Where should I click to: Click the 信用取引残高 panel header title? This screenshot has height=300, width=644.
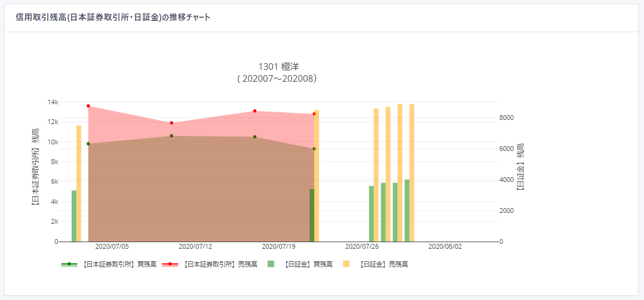tap(113, 17)
